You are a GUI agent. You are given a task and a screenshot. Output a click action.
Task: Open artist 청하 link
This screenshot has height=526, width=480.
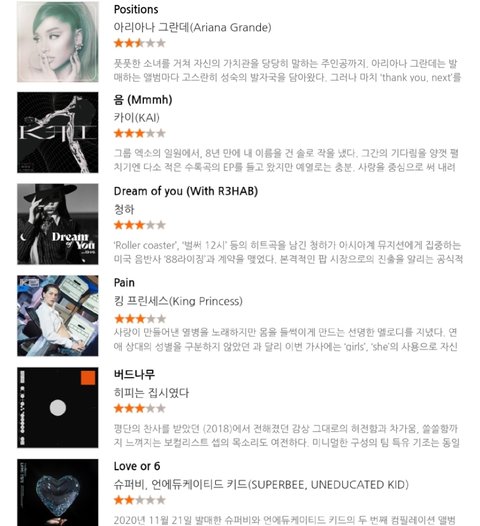[x=124, y=209]
